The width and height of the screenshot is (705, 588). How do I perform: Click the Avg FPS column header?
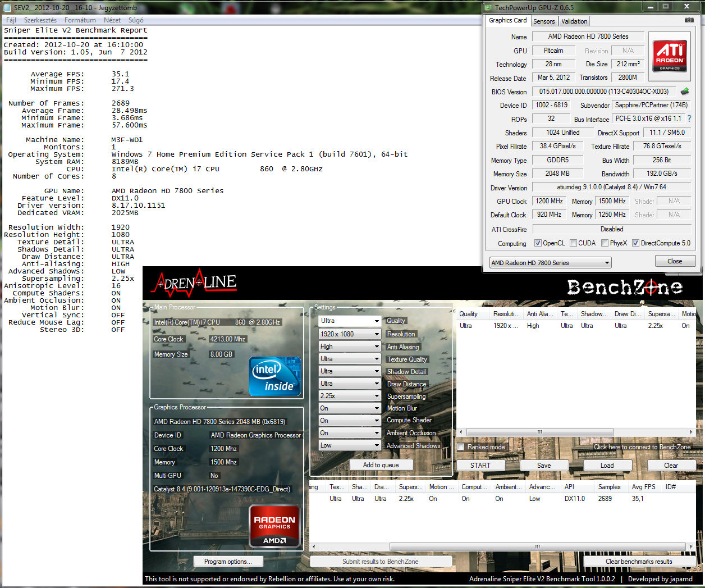tap(643, 487)
